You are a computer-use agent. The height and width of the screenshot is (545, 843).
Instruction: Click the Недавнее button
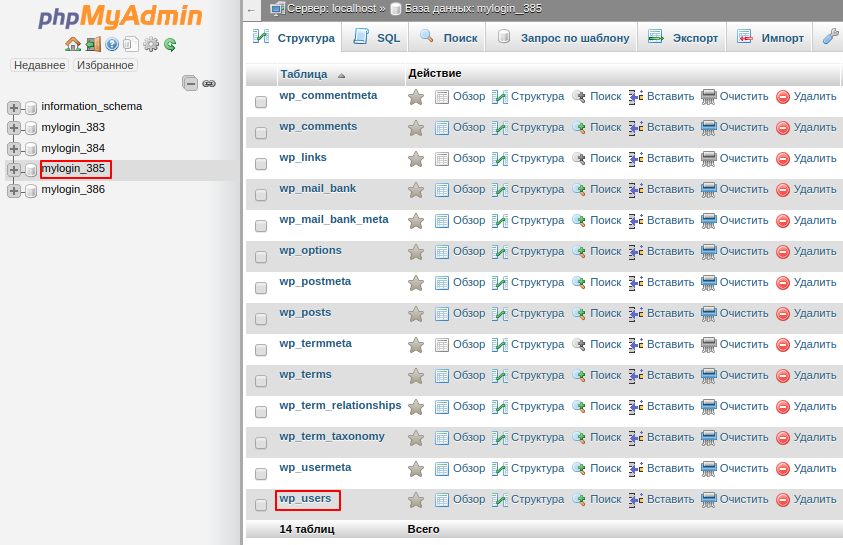[39, 65]
